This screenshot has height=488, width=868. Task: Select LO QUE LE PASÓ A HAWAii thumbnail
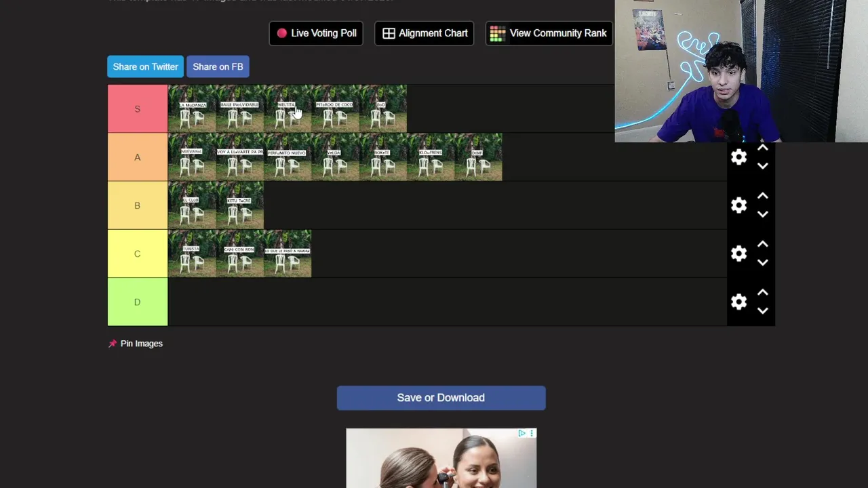(x=288, y=253)
